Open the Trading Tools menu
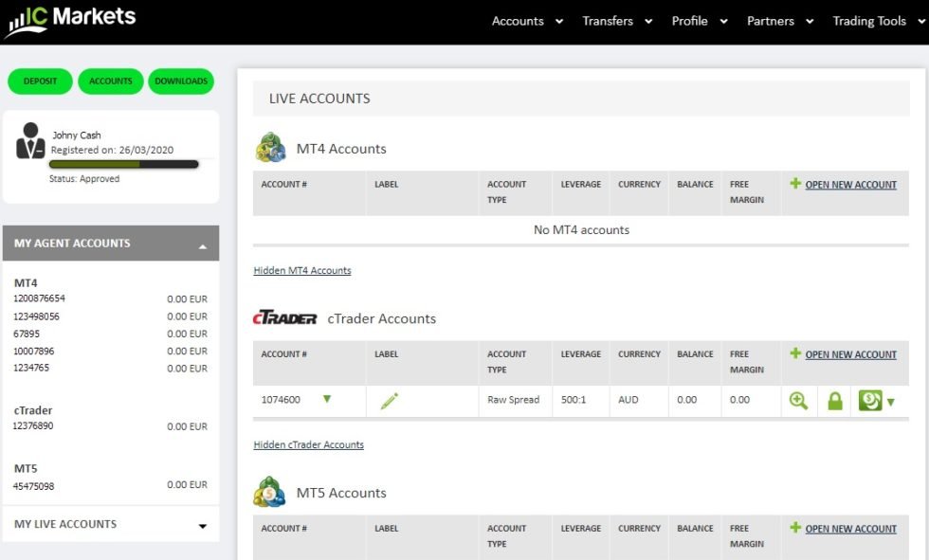 point(869,20)
